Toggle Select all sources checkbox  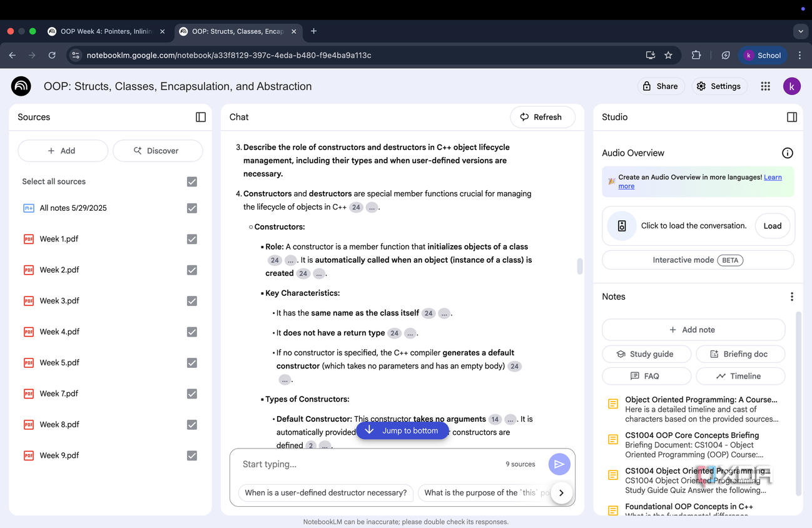coord(192,181)
